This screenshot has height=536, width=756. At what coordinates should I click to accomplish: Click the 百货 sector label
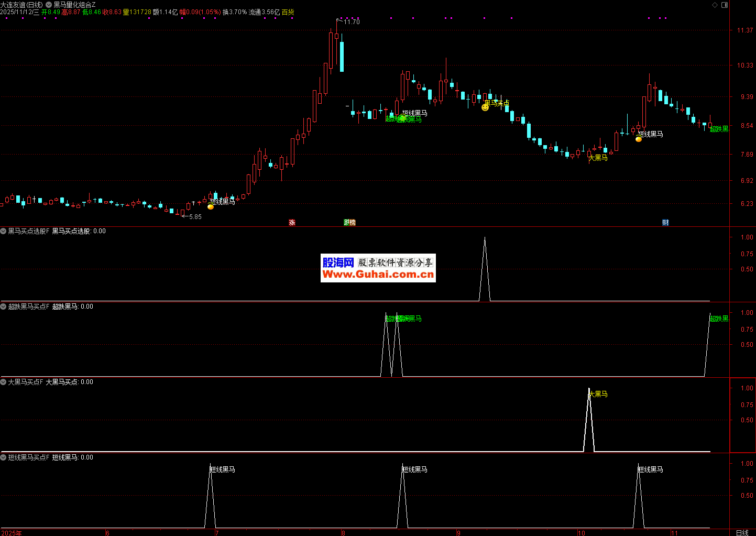[288, 12]
